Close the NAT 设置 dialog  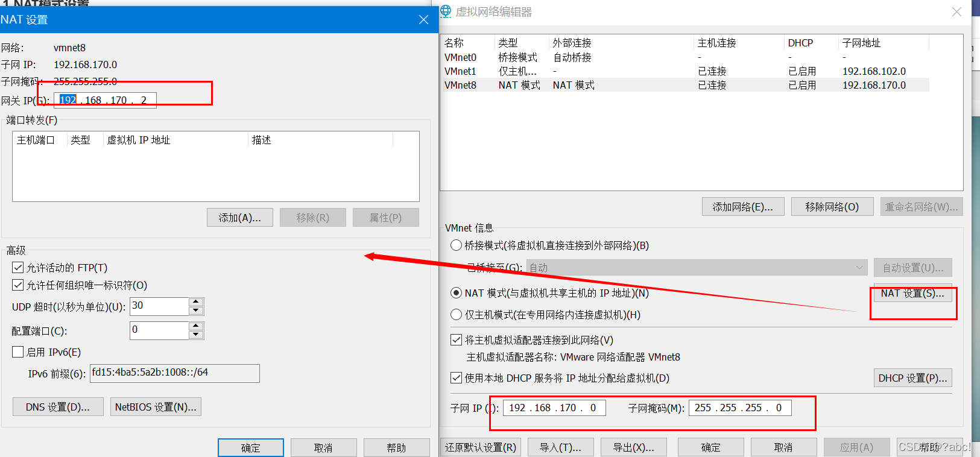423,20
